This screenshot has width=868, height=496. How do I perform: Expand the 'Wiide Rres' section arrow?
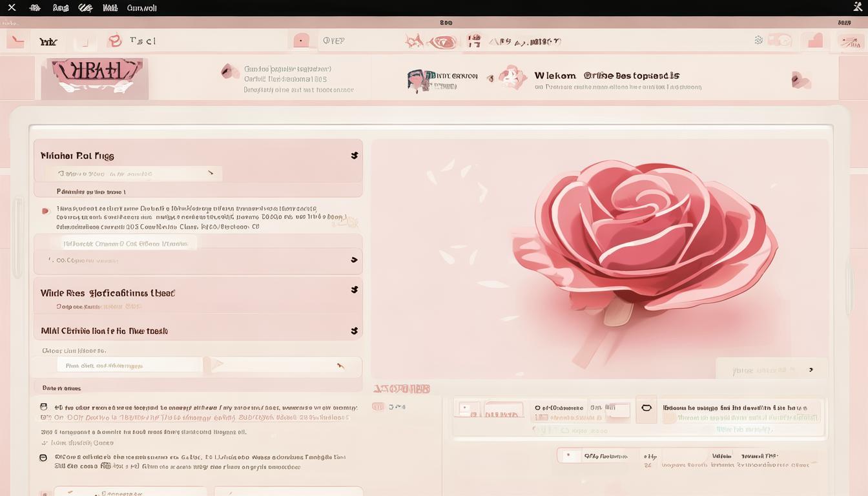point(354,290)
